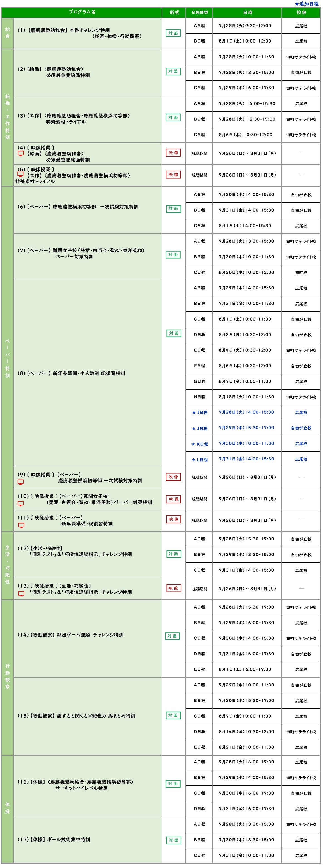Click the monitor icon under program (13) 生活・巧緻性
Viewport: 325px width, 868px height.
pyautogui.click(x=21, y=594)
